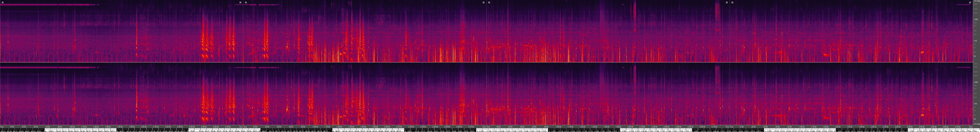The image size is (980, 132).
Task: Click the fade-in handle at the first clip's start
Action: point(3,2)
